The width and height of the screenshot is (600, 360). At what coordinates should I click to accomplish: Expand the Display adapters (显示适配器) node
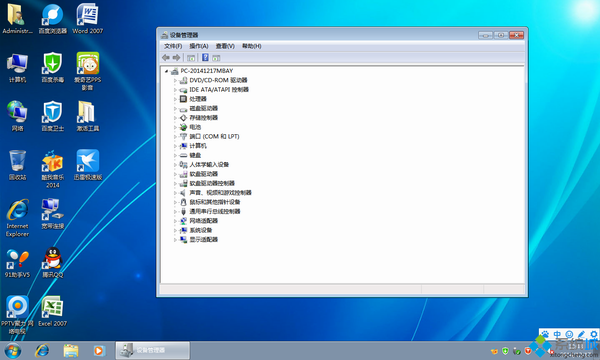click(175, 240)
